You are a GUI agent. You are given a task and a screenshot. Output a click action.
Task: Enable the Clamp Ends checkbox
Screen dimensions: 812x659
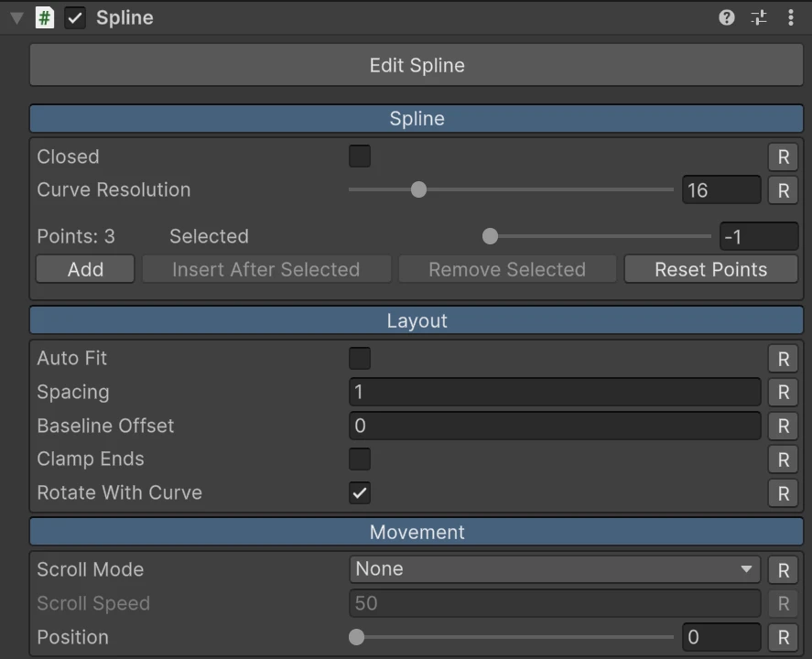pos(360,459)
